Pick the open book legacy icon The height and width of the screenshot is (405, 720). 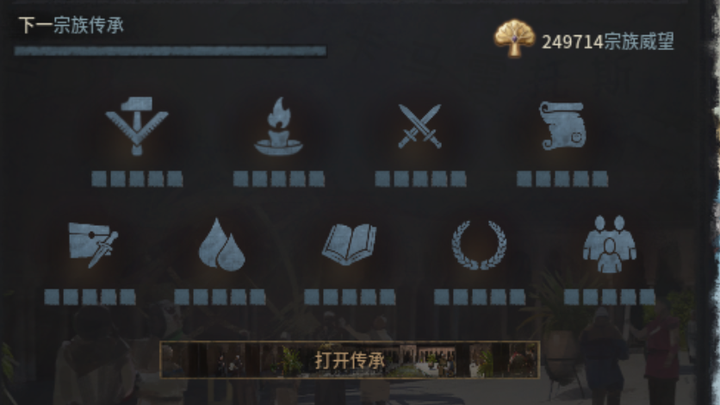click(349, 244)
